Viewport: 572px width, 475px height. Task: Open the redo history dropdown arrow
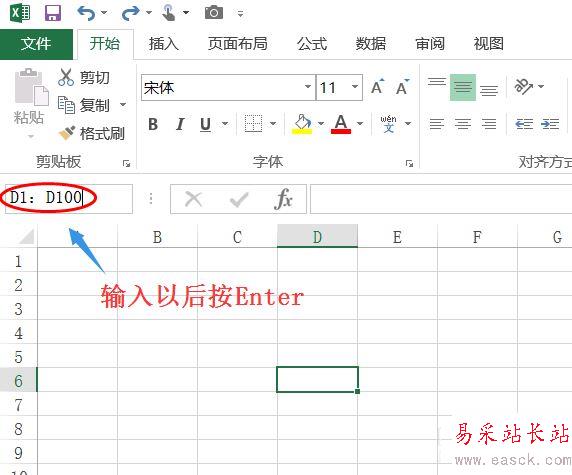click(x=149, y=13)
